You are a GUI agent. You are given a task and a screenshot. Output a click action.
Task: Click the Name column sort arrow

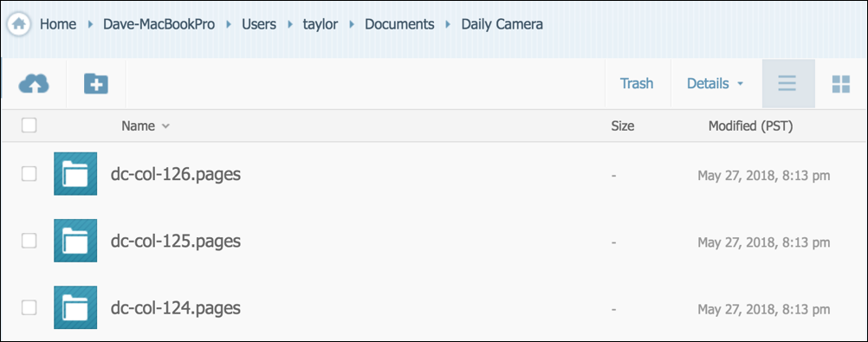165,126
